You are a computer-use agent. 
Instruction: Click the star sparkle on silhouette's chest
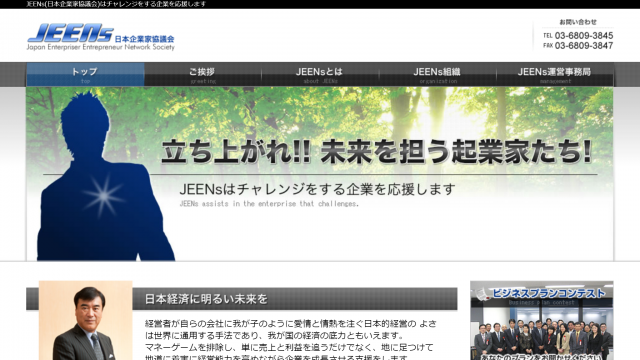point(104,196)
